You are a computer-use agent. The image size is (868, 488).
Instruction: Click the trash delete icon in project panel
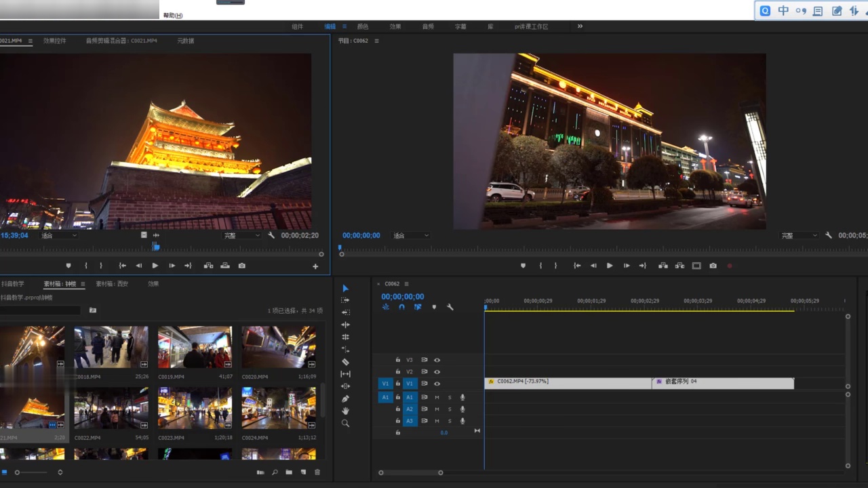(x=317, y=472)
